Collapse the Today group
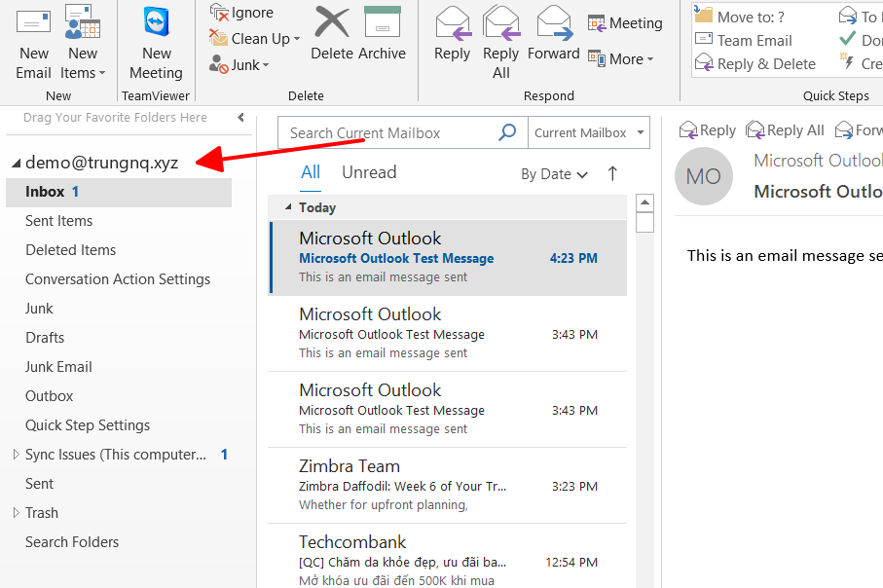The height and width of the screenshot is (588, 883). [288, 207]
